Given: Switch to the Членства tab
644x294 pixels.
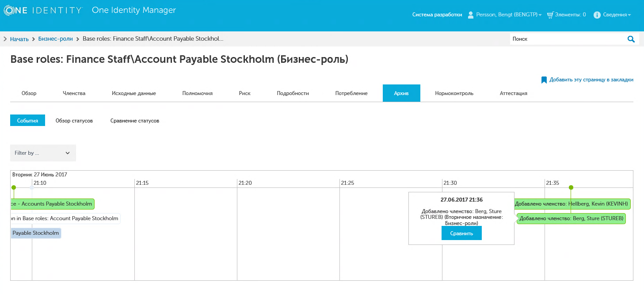Looking at the screenshot, I should pos(74,93).
